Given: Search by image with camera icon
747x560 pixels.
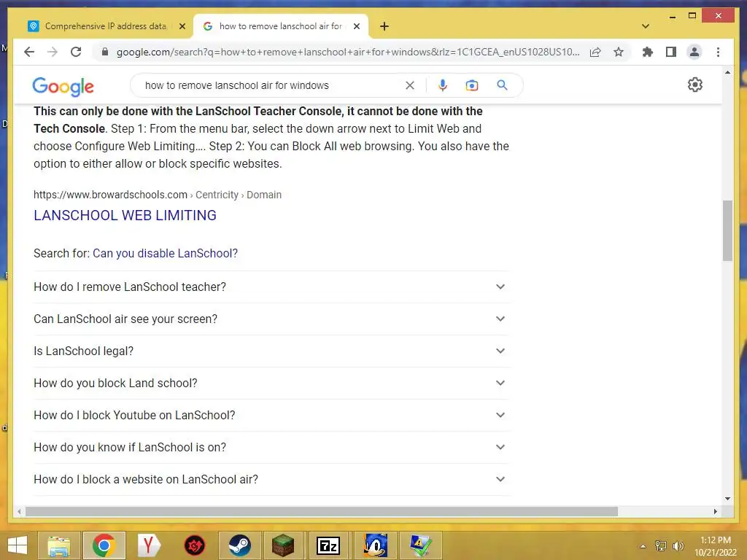Looking at the screenshot, I should 472,85.
